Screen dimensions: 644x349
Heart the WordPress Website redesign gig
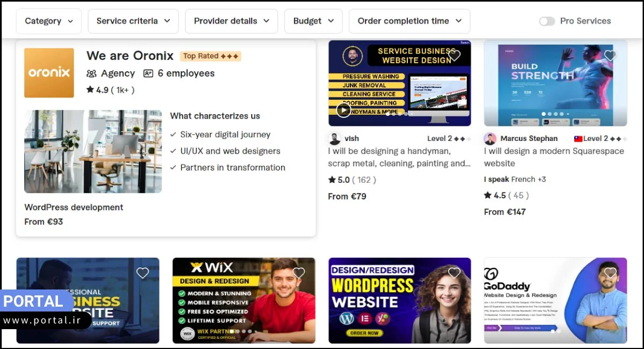click(455, 273)
